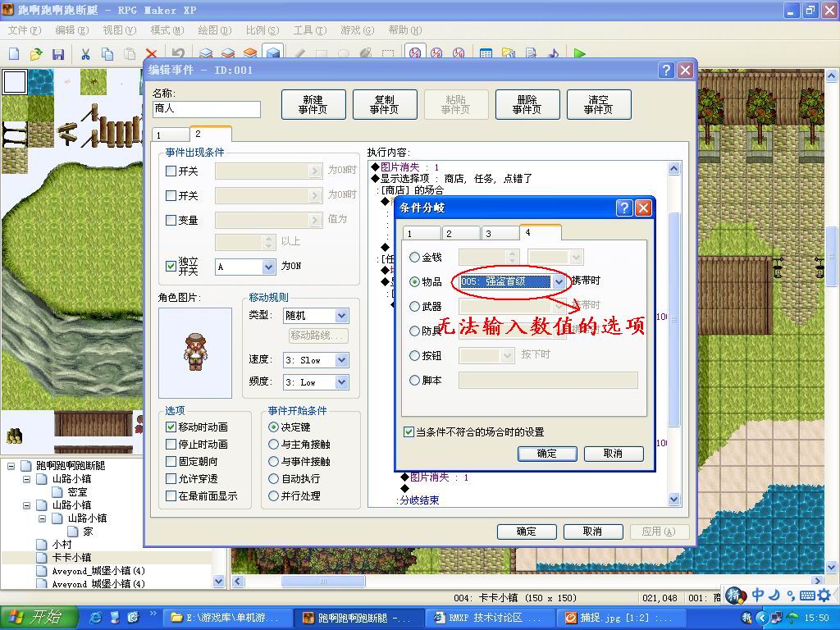Click the help question mark in 条件分岐 dialog
Screen dimensions: 840x630
[624, 208]
